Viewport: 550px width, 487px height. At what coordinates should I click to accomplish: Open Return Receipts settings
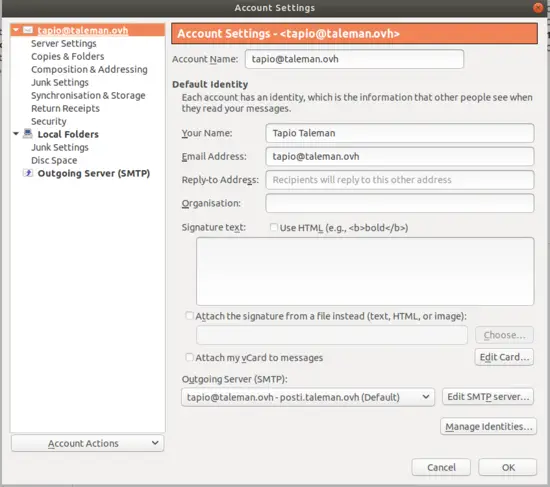(65, 108)
